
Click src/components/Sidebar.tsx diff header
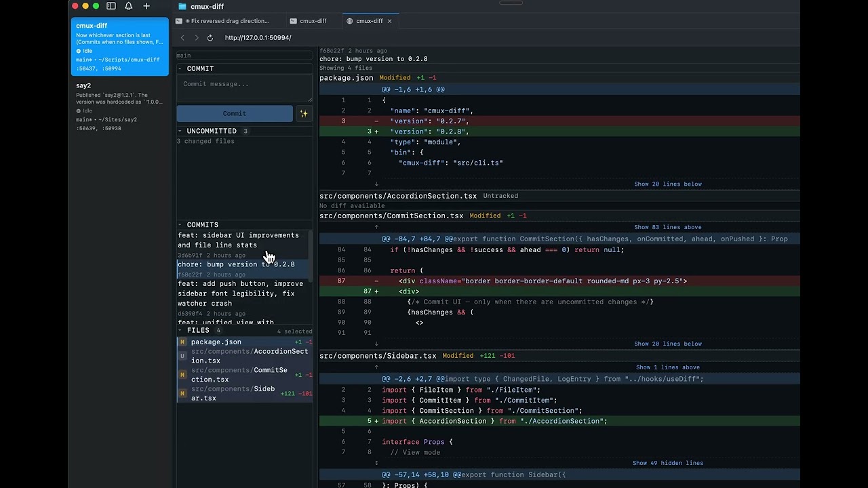[x=559, y=355]
